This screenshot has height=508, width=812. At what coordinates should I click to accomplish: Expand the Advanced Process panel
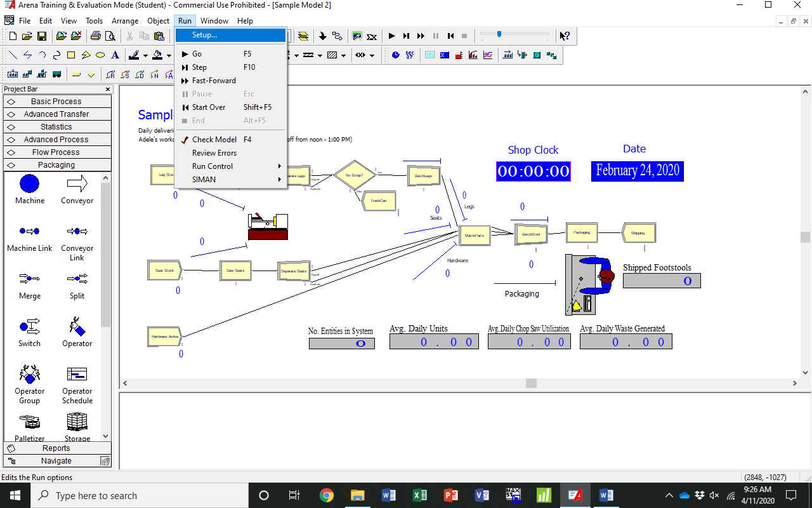click(x=57, y=139)
